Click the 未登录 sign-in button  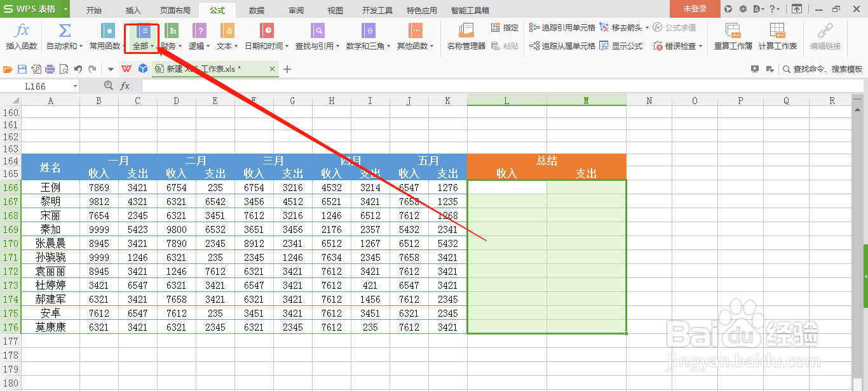(x=695, y=9)
